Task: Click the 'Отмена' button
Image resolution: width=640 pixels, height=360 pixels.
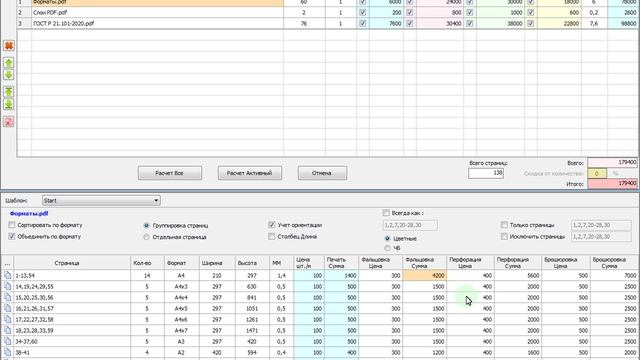Action: (x=322, y=173)
